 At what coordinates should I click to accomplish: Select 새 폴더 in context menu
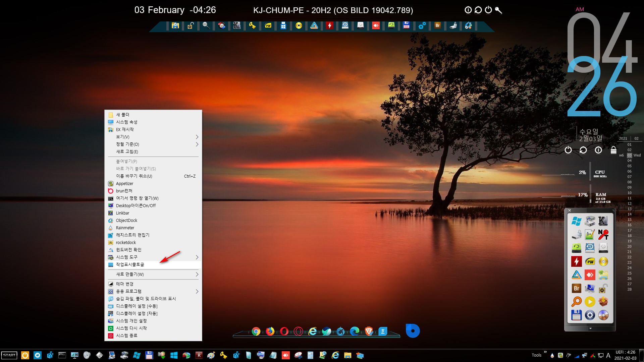tap(153, 115)
